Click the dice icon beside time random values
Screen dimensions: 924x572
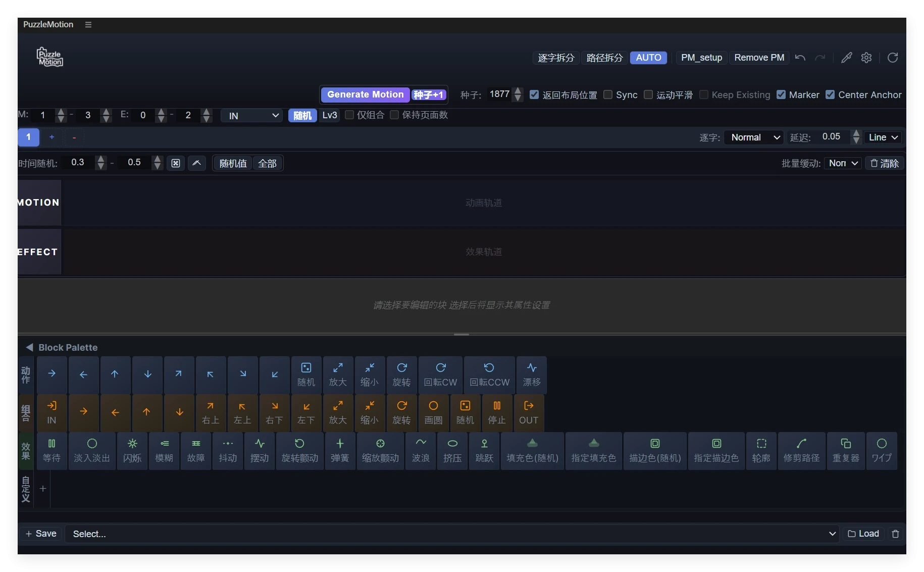(176, 163)
